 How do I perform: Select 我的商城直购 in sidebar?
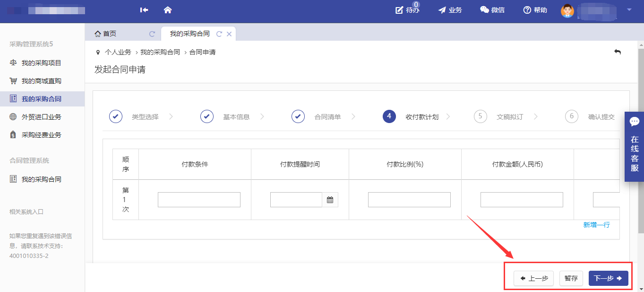(x=41, y=81)
